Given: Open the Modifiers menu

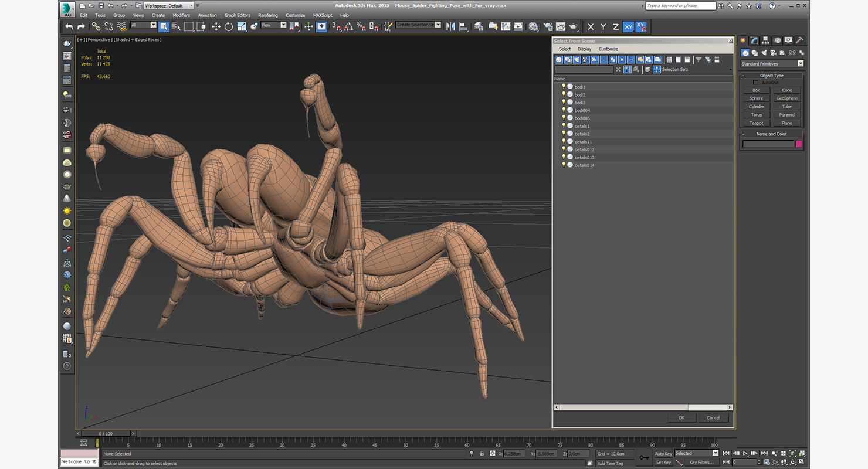Looking at the screenshot, I should coord(181,15).
